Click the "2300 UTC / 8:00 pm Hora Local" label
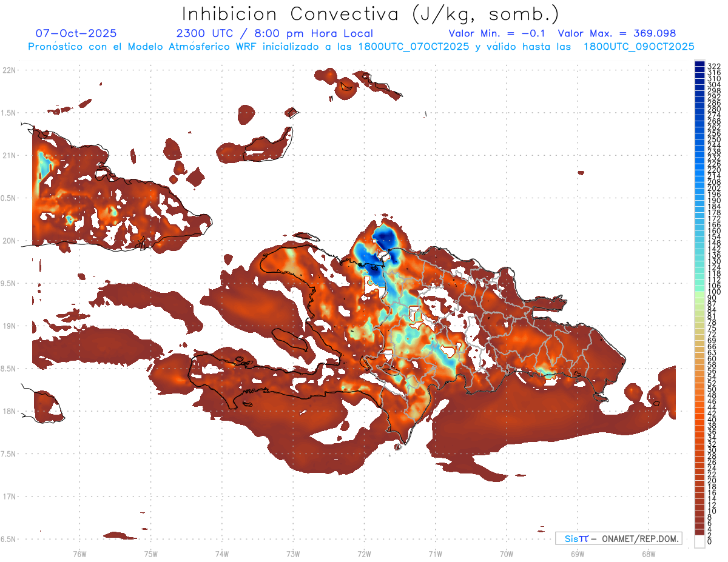This screenshot has width=728, height=562. pyautogui.click(x=274, y=33)
